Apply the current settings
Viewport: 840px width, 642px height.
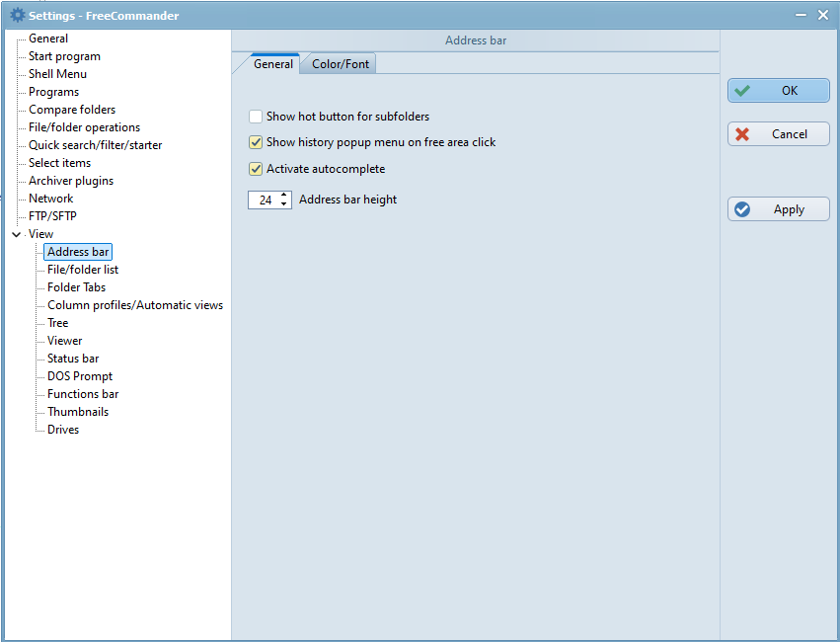779,209
